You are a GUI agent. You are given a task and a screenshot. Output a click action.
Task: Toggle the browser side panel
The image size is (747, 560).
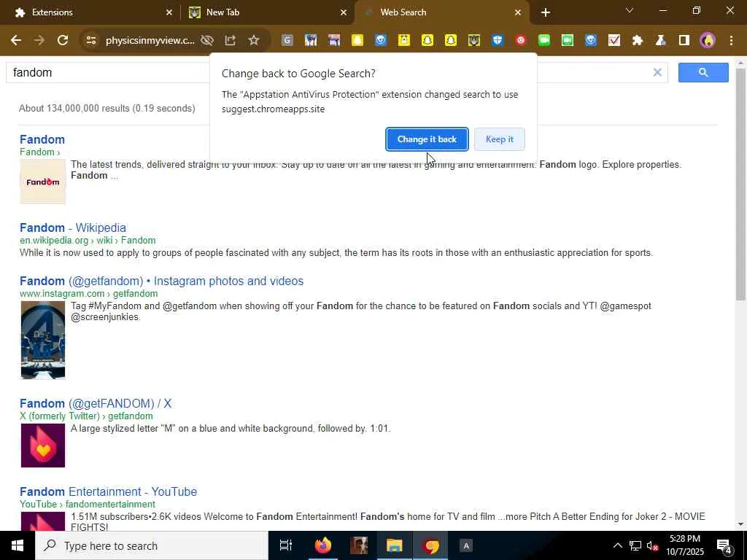click(x=684, y=41)
